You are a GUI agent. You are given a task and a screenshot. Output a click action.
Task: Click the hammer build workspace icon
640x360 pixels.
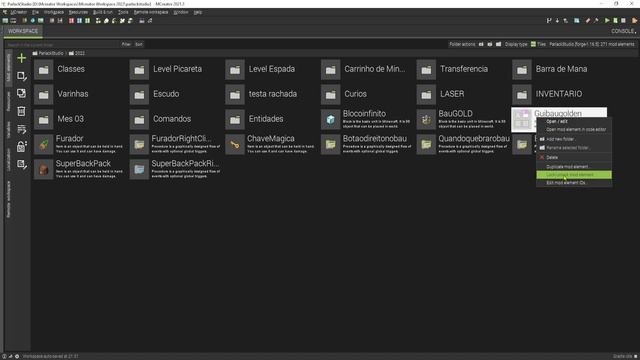click(596, 20)
